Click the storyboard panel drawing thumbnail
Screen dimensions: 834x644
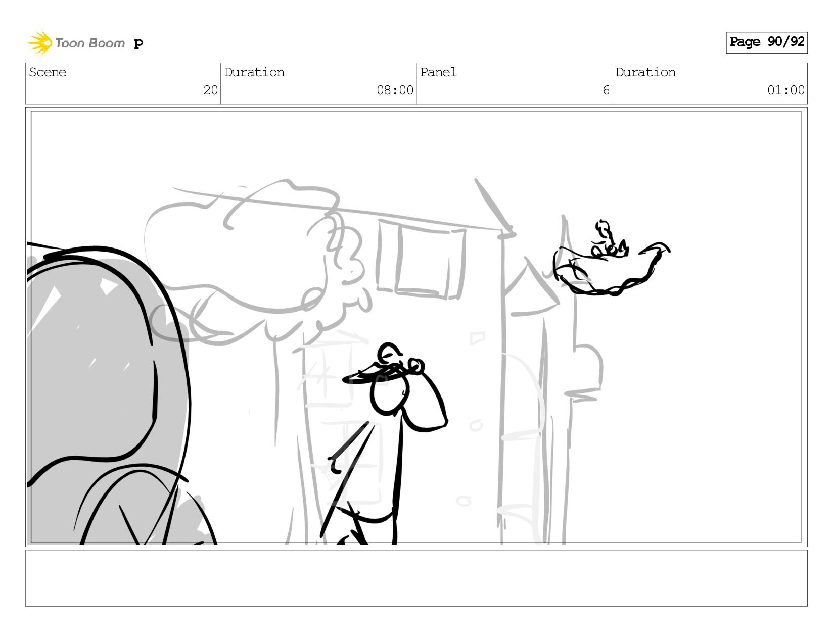(416, 327)
